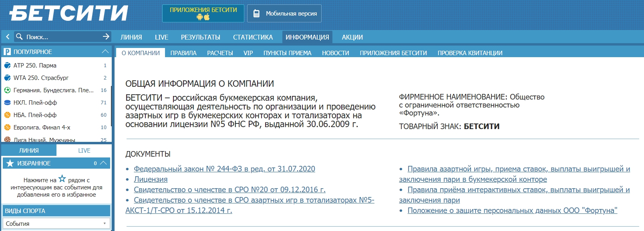Open СРО азартных игр в тотализаторах certificate link
644x231 pixels.
(x=250, y=205)
